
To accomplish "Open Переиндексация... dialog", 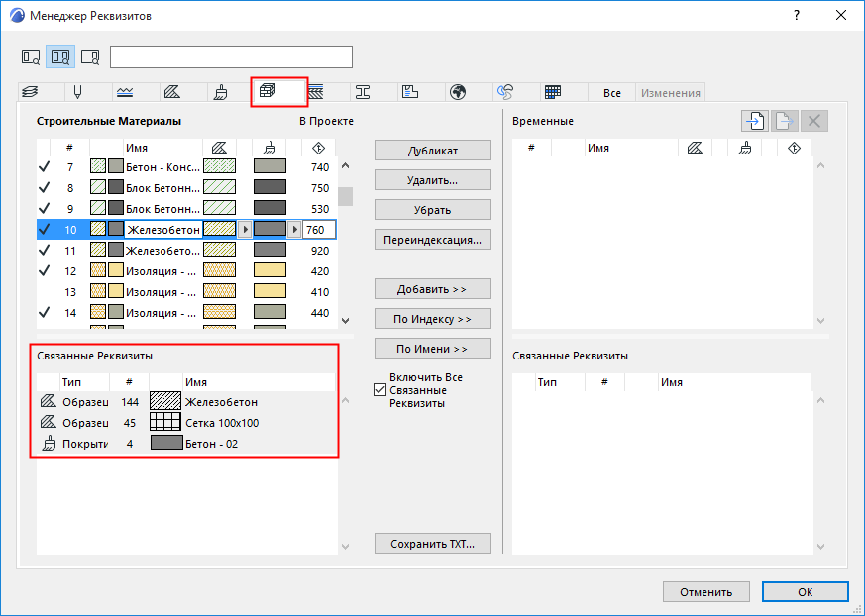I will [432, 240].
